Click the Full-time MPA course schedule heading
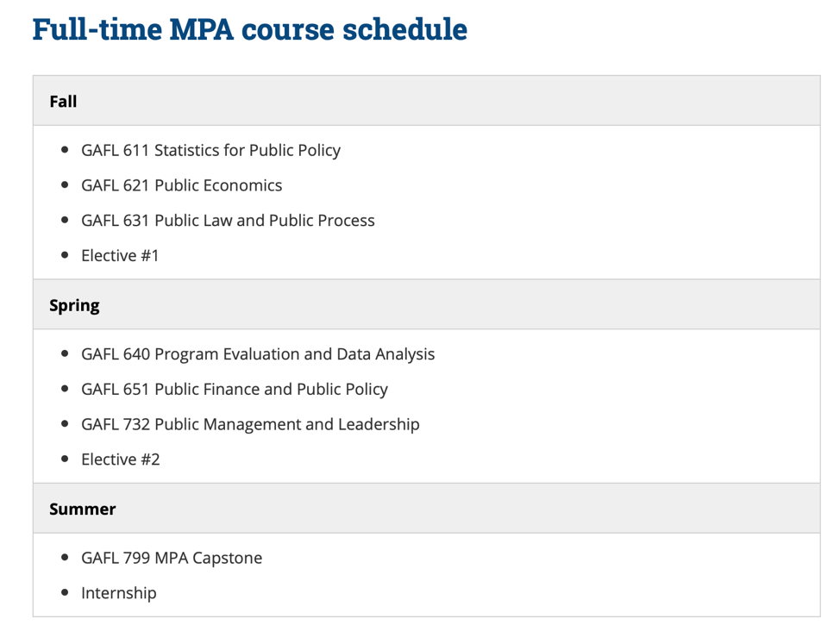This screenshot has height=644, width=840. point(249,29)
